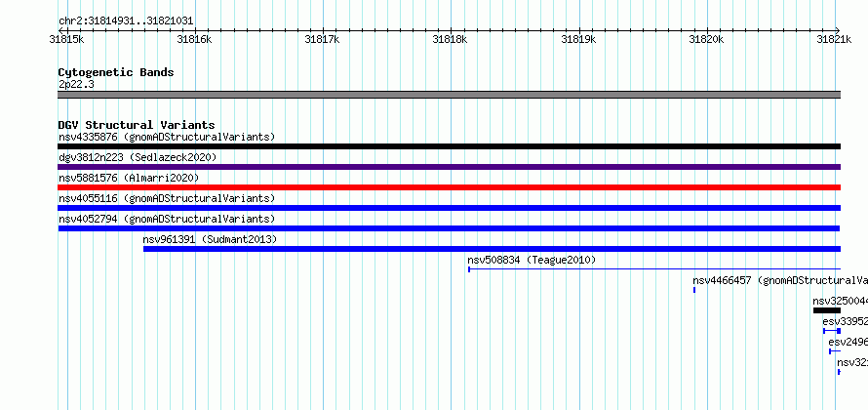Select the blue nsv4055116 variant bar
868x410 pixels.
(x=449, y=208)
